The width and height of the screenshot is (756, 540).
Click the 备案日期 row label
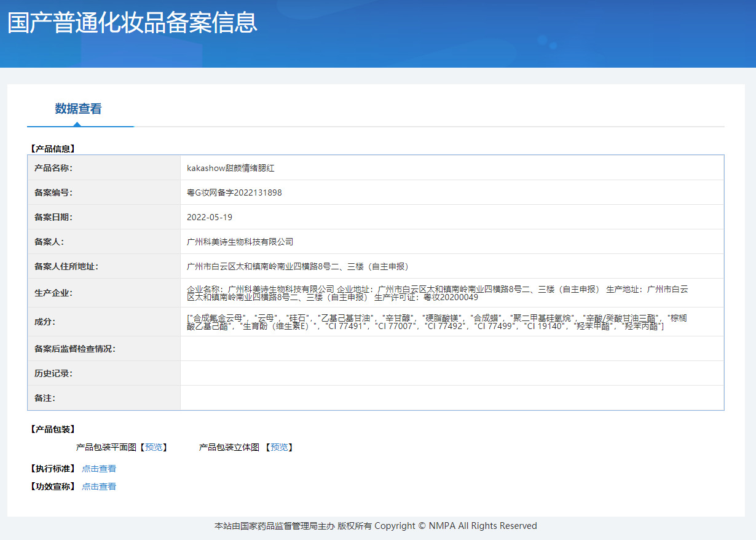tap(53, 217)
